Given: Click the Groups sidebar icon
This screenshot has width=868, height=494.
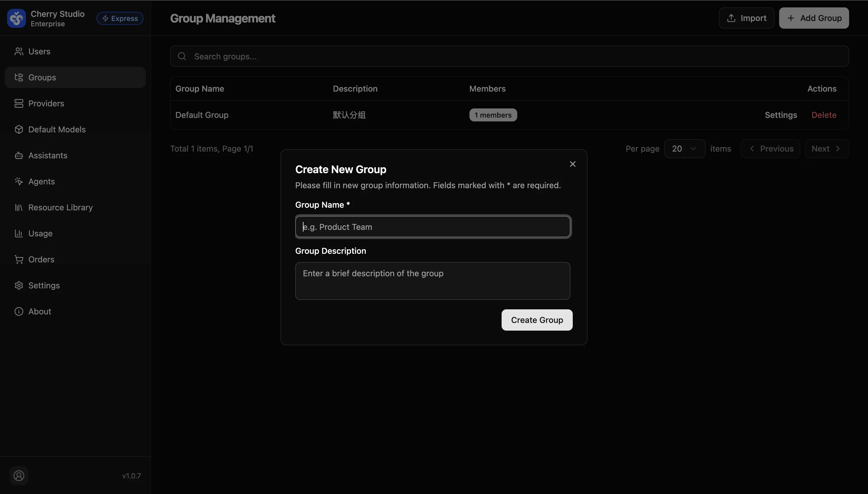Looking at the screenshot, I should (x=19, y=77).
